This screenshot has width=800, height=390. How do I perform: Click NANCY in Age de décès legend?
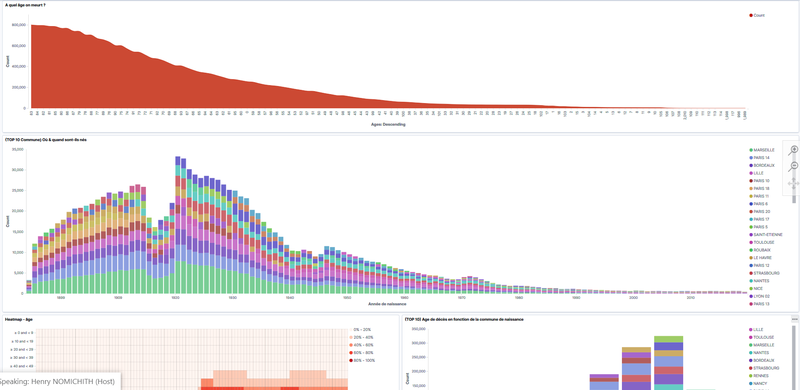click(x=758, y=383)
